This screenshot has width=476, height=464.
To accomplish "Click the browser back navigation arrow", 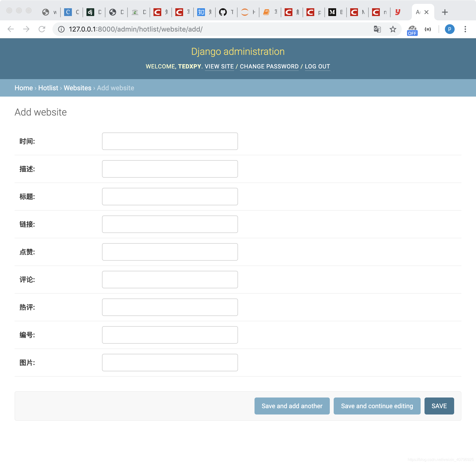I will (x=10, y=29).
